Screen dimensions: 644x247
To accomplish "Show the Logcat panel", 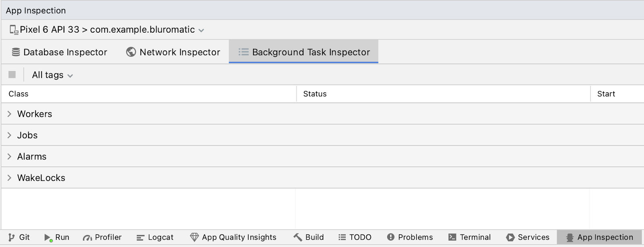I will point(155,237).
